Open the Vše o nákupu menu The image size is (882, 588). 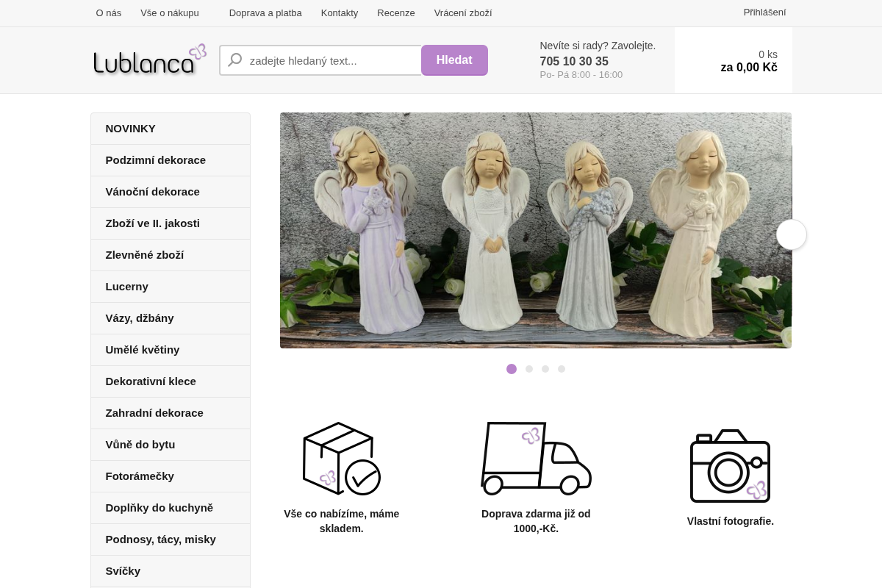click(x=170, y=12)
